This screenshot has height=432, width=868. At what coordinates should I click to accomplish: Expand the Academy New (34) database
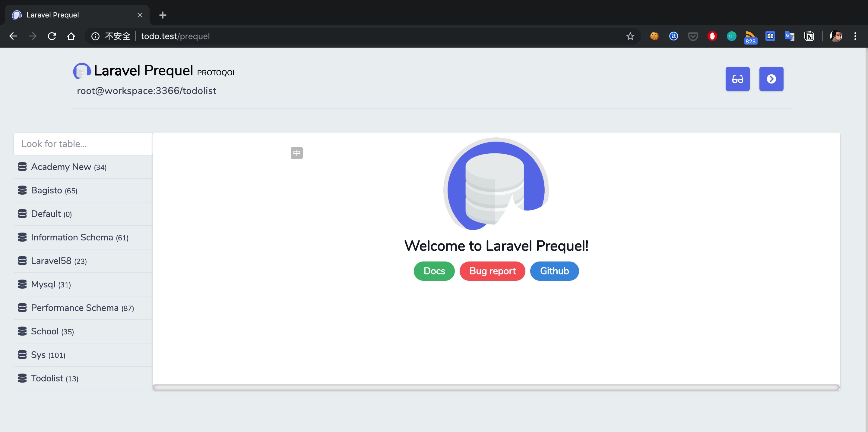coord(83,167)
